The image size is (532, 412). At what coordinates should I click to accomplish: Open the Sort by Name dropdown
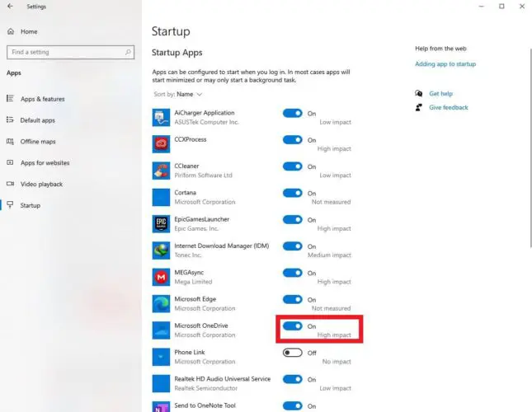pyautogui.click(x=178, y=94)
